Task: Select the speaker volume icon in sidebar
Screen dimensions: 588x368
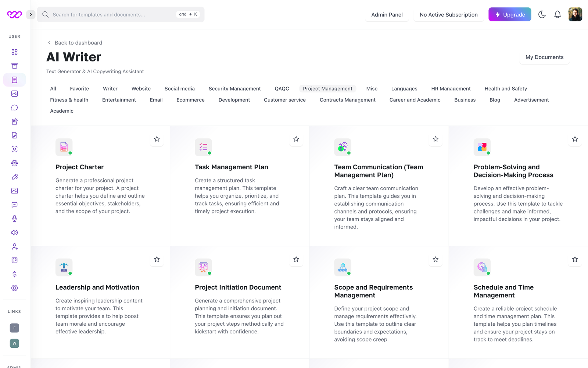Action: [14, 233]
